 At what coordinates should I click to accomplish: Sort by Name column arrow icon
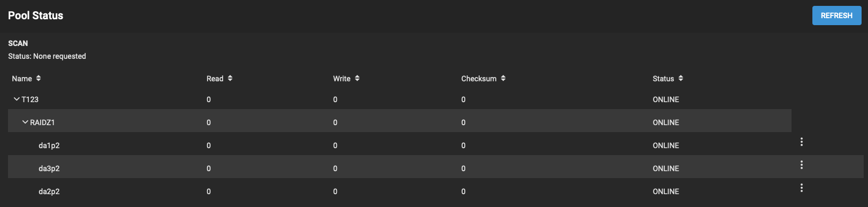tap(39, 78)
